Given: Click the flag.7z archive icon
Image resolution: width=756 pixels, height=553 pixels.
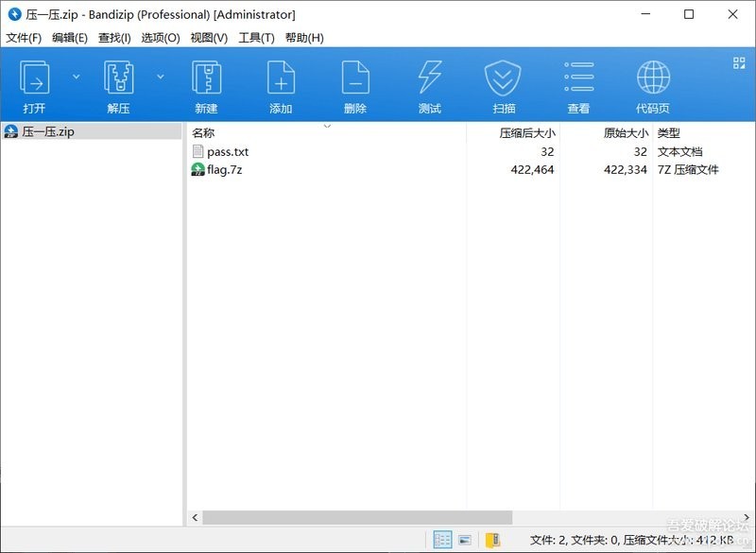Looking at the screenshot, I should [x=198, y=169].
